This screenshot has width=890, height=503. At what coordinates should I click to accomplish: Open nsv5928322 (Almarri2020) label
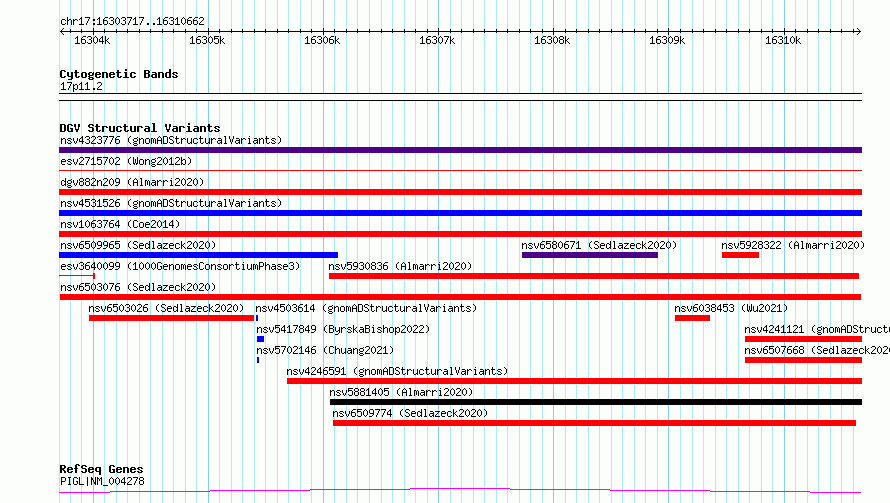tap(793, 245)
